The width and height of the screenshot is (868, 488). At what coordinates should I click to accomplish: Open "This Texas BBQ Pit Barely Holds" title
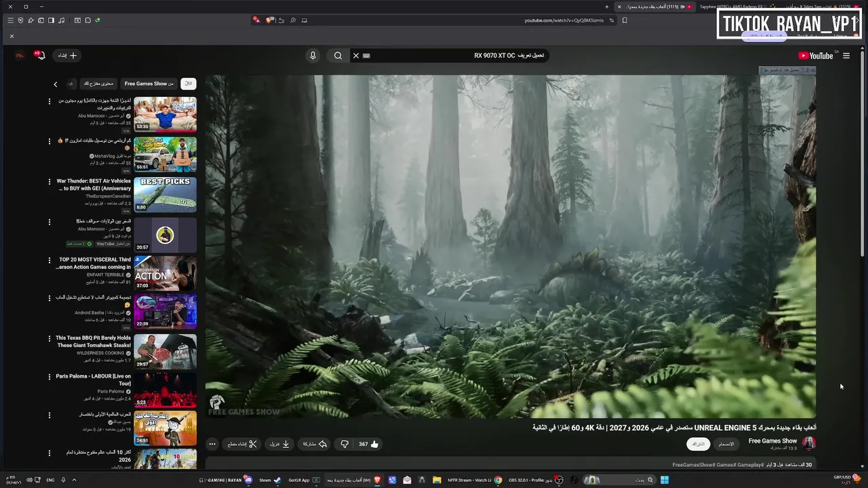94,341
